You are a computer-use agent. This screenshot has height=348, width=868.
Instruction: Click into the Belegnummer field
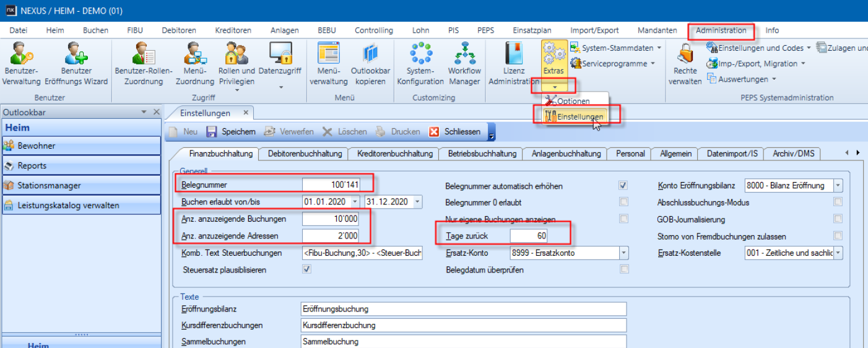point(337,185)
